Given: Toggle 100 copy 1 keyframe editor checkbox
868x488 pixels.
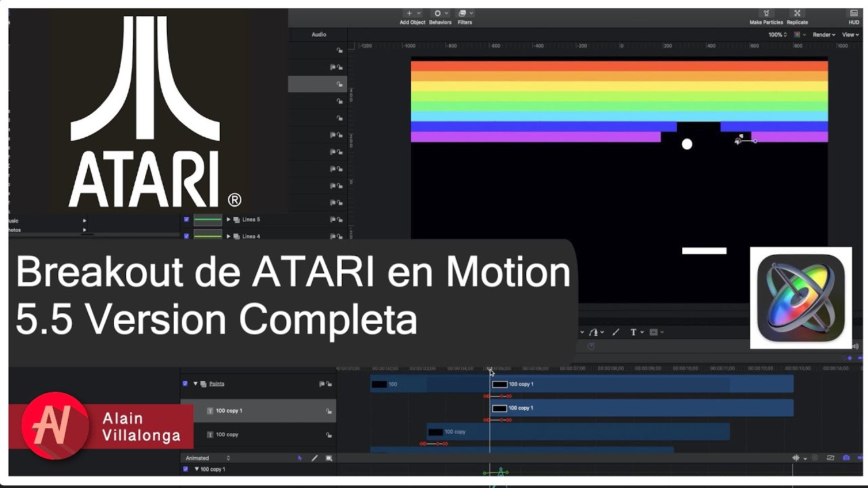Looking at the screenshot, I should coord(185,469).
